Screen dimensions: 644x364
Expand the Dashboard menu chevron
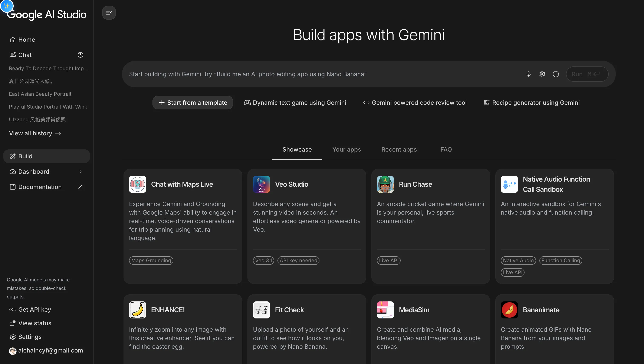(x=80, y=172)
